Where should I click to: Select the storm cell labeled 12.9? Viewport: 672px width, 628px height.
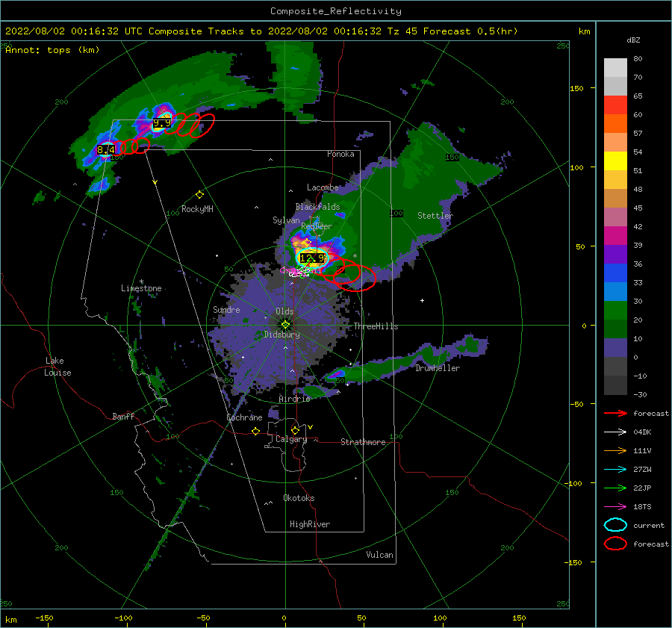click(313, 258)
